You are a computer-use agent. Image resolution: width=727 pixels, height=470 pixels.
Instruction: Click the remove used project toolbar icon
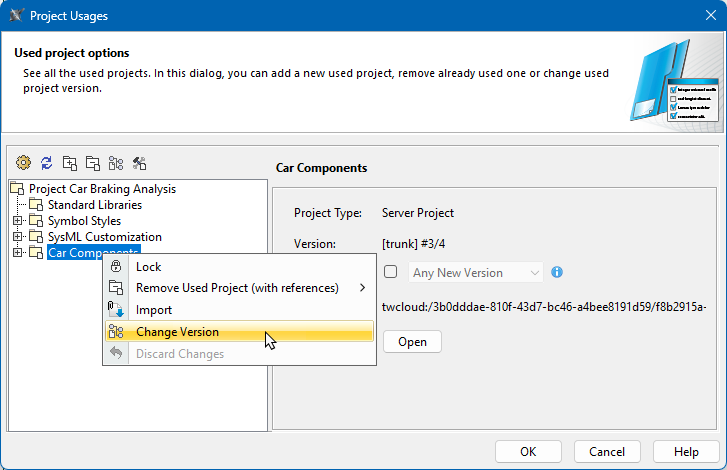click(93, 162)
